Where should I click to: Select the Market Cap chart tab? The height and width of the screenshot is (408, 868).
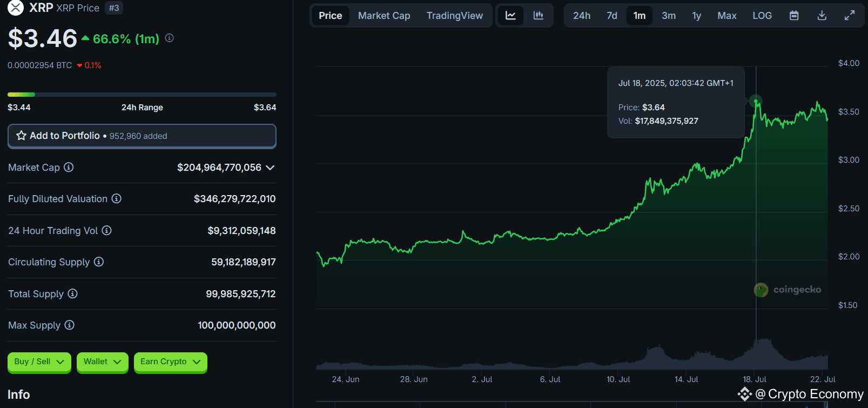point(384,16)
